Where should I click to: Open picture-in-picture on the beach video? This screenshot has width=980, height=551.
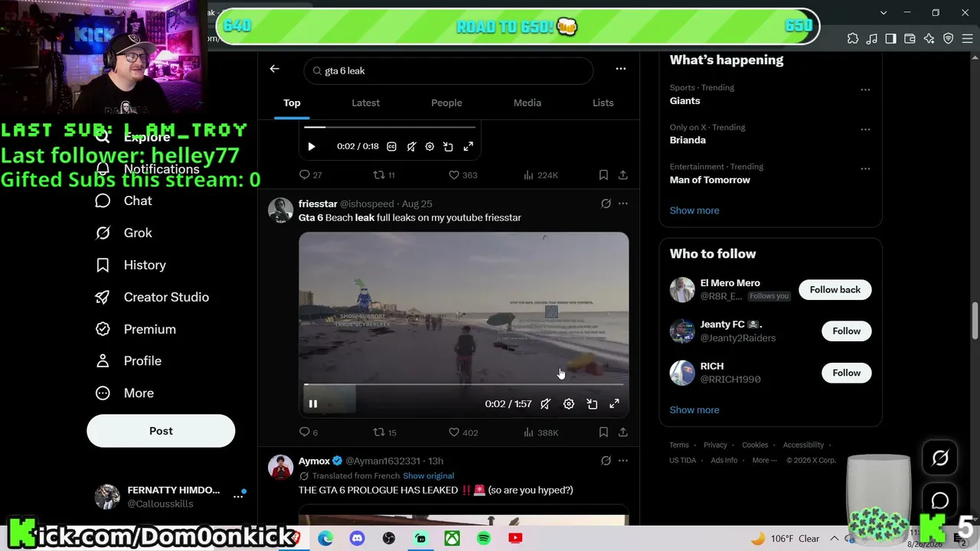(592, 404)
